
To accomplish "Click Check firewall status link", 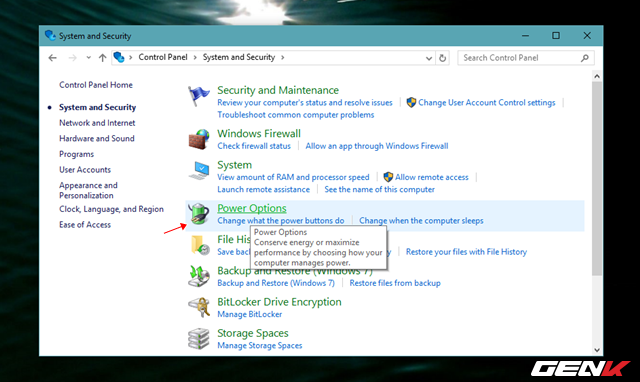I will 254,146.
